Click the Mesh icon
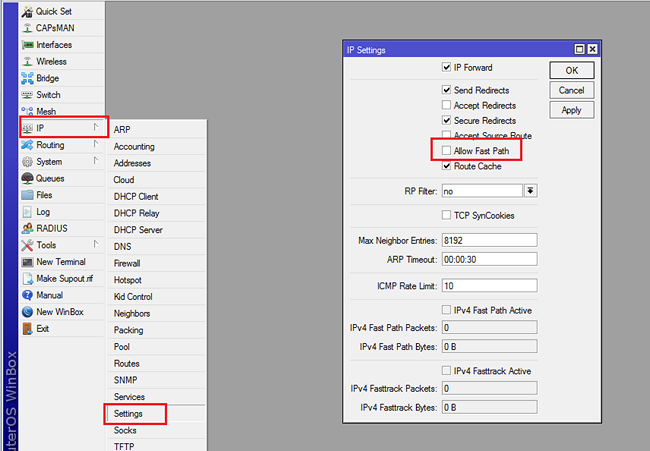The width and height of the screenshot is (650, 451). [27, 111]
